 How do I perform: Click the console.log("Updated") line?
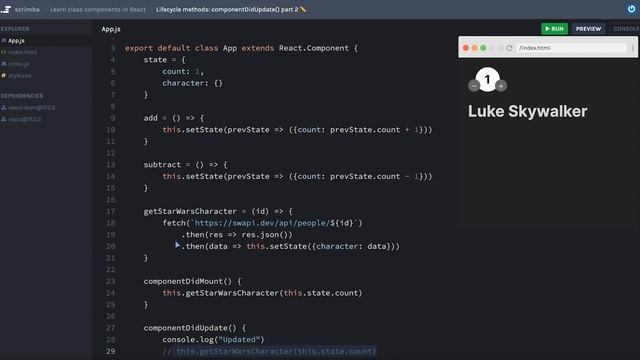[x=213, y=340]
